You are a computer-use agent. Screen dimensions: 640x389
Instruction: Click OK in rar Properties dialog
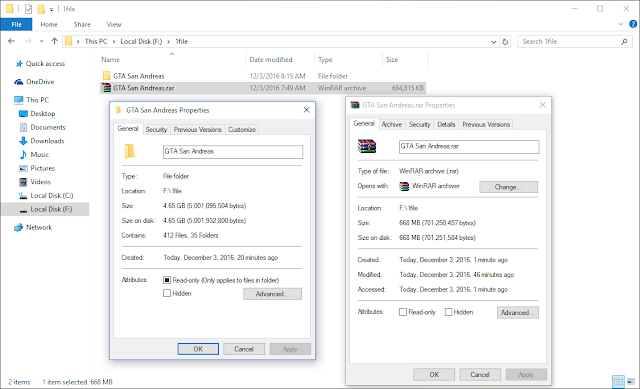(434, 374)
